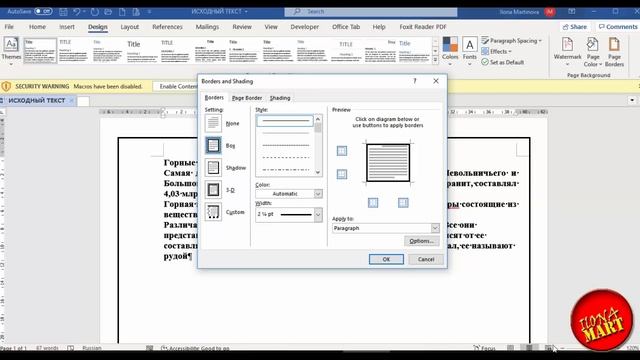The image size is (640, 360).
Task: Click the Save icon in title bar
Action: (63, 12)
